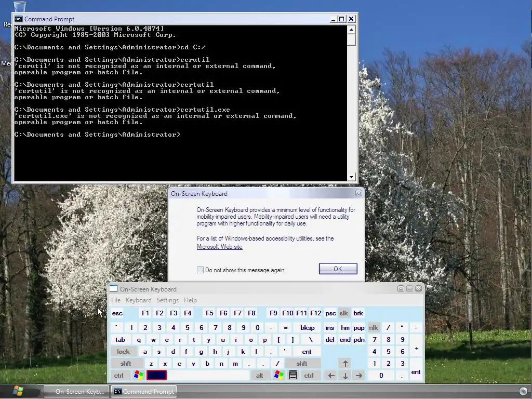Open the Settings menu
The image size is (532, 399).
(168, 300)
